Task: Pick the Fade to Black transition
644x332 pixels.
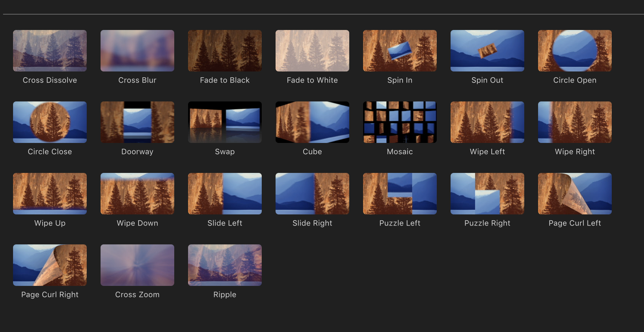Action: 225,51
